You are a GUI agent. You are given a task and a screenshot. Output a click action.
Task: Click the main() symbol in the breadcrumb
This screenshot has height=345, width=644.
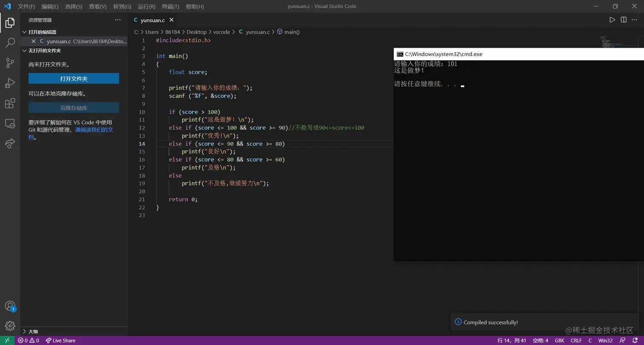(x=288, y=32)
